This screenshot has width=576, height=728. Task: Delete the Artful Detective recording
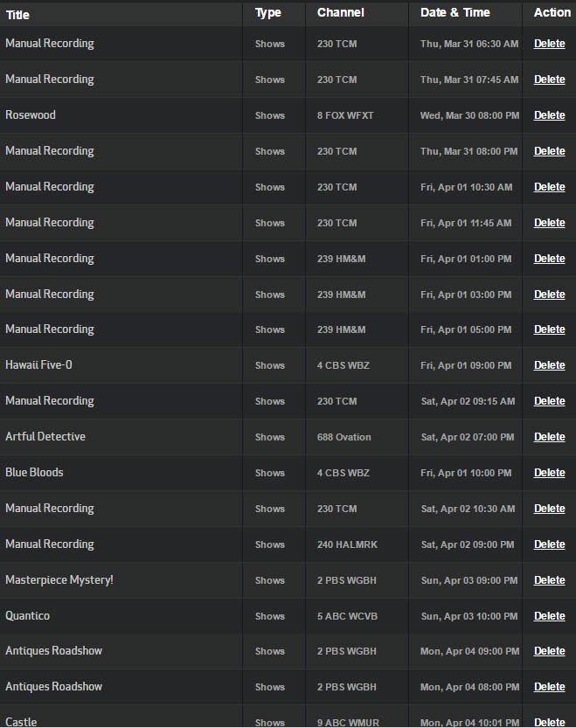tap(549, 437)
